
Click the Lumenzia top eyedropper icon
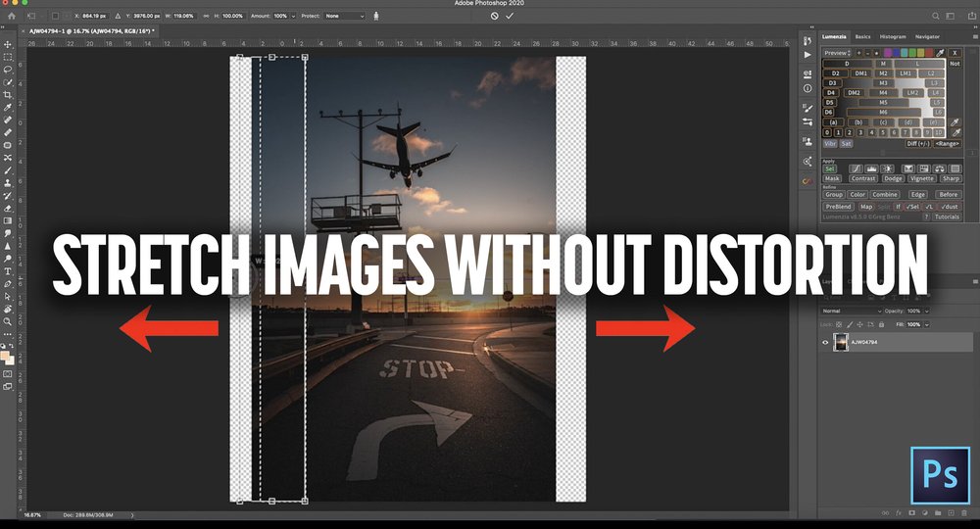(940, 53)
